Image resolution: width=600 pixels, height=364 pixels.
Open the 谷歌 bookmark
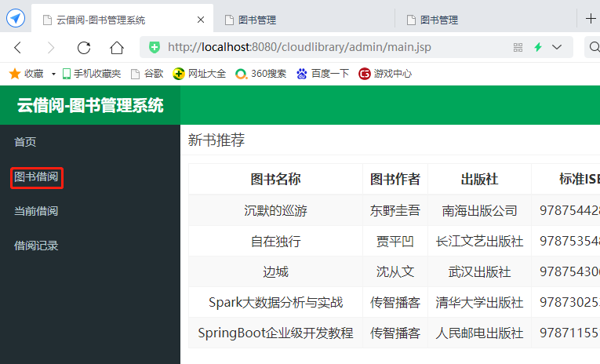[x=147, y=74]
